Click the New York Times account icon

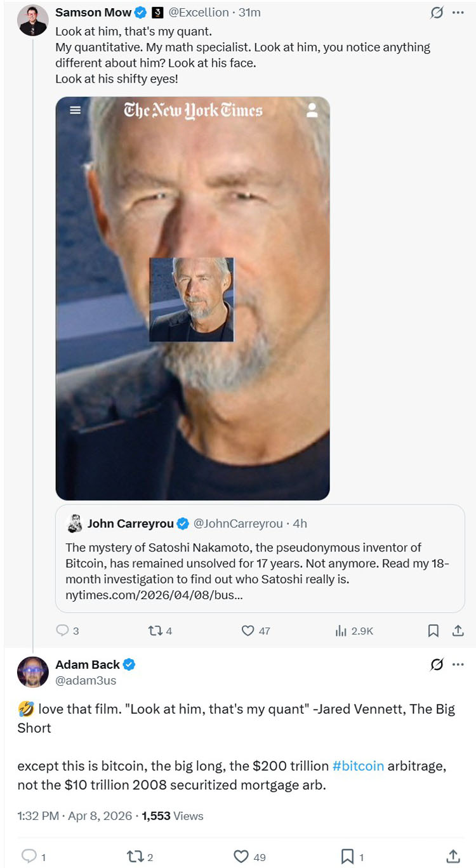312,110
